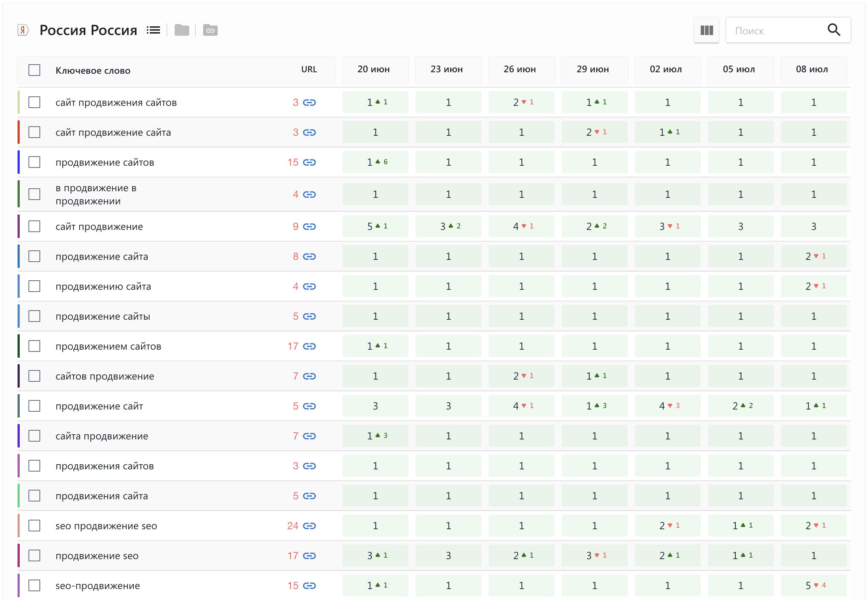
Task: Click 'Ключевое слово' column header
Action: pyautogui.click(x=93, y=71)
